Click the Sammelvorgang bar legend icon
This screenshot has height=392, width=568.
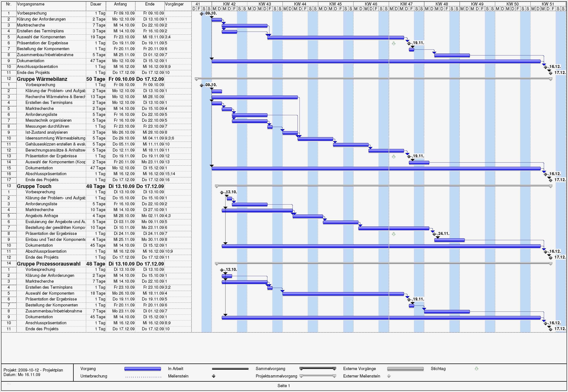[x=318, y=368]
